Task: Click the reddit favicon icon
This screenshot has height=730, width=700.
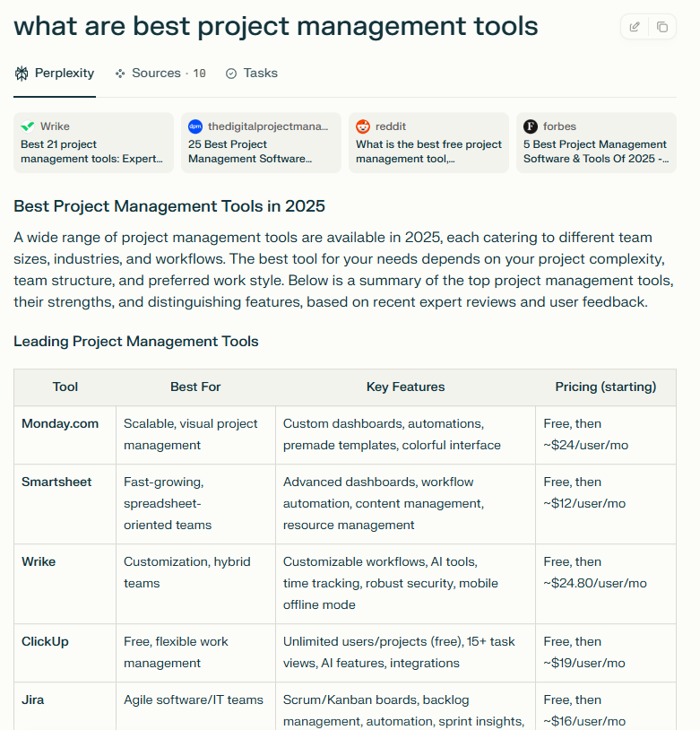Action: click(x=363, y=126)
